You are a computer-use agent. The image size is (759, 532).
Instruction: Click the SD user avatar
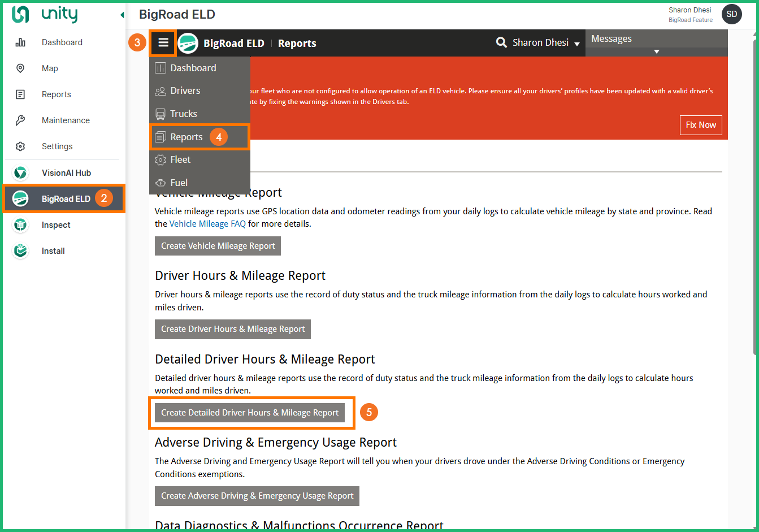731,15
